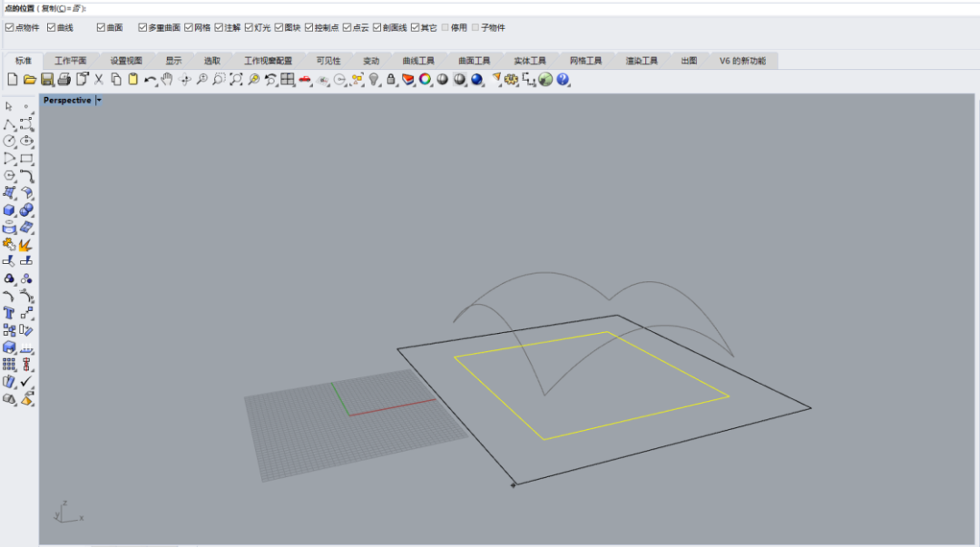980x547 pixels.
Task: Select the Text object tool
Action: [9, 312]
